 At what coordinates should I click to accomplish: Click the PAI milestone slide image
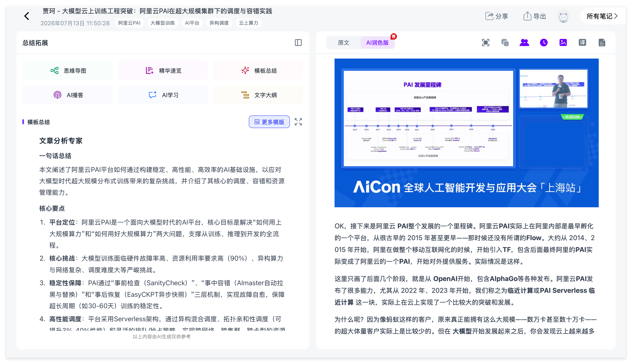(428, 118)
